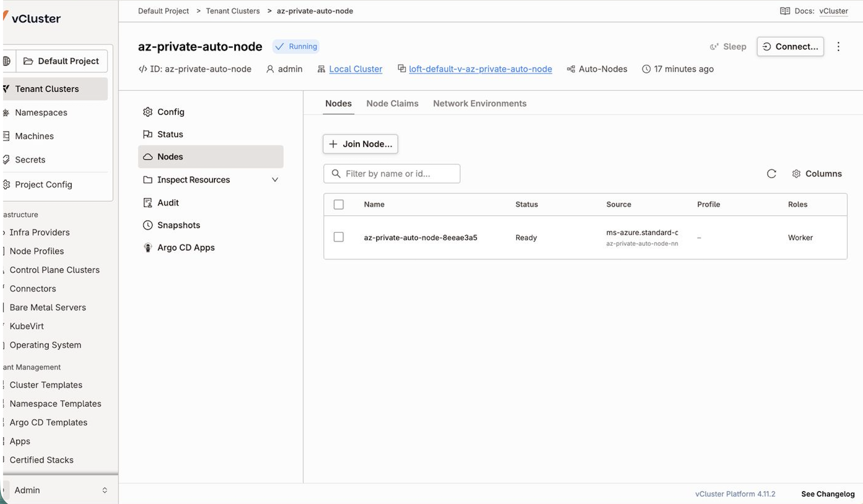Image resolution: width=863 pixels, height=504 pixels.
Task: Click the Audit document icon
Action: [x=147, y=203]
